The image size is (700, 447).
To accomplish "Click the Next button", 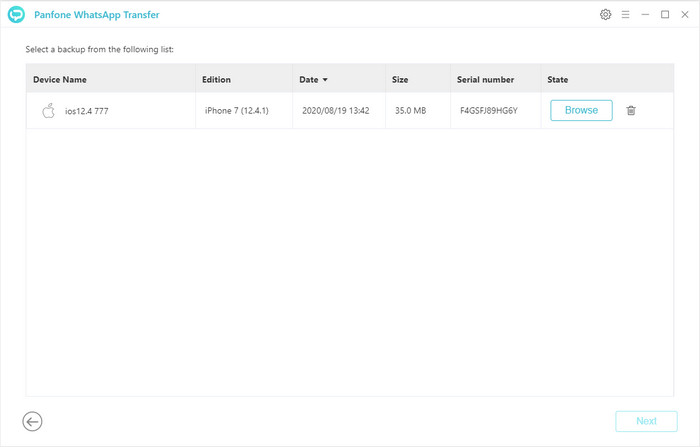I will click(x=646, y=421).
